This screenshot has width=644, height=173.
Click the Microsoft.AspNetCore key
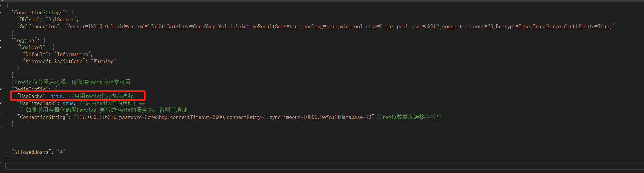pos(54,61)
